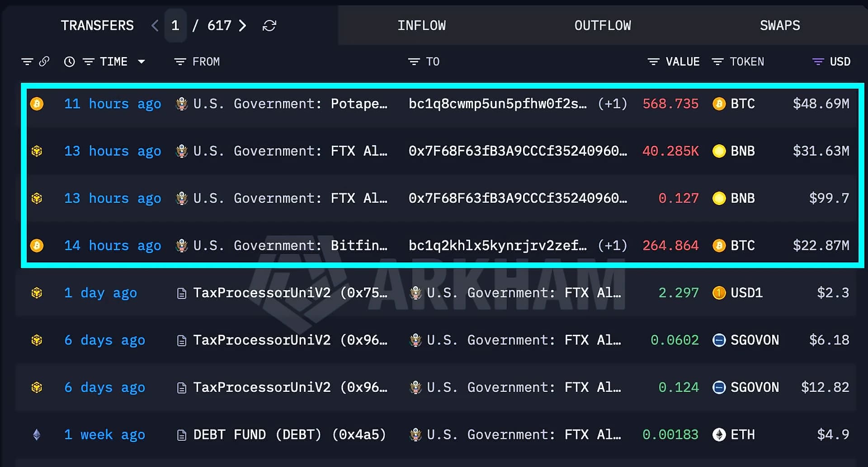Screen dimensions: 868x467
Task: Open the FROM column filter
Action: click(180, 62)
